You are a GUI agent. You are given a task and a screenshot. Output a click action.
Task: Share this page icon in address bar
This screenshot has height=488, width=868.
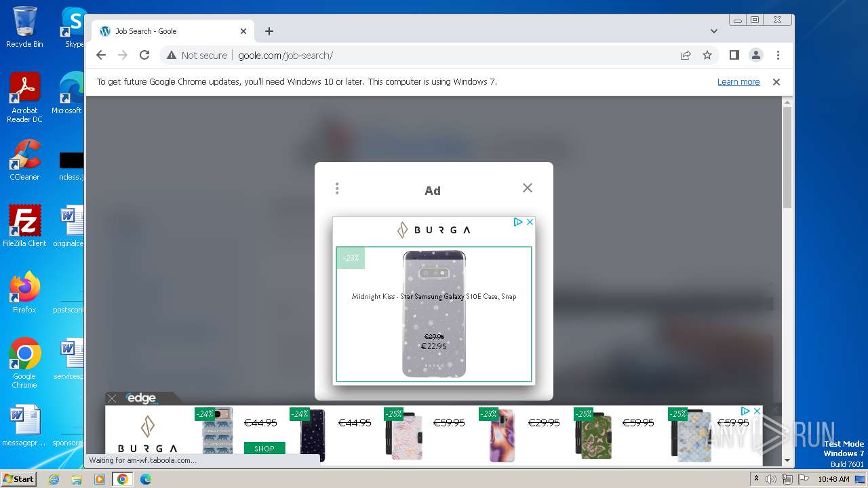pos(686,56)
